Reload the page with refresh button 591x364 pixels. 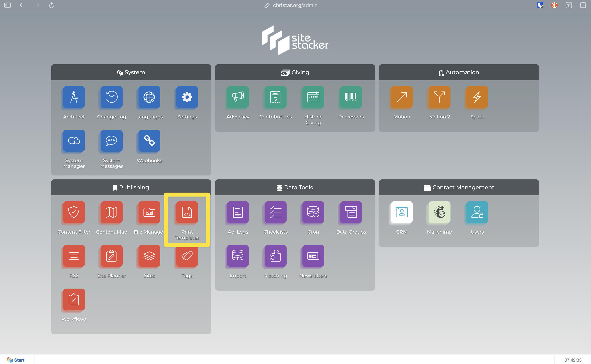(x=52, y=5)
